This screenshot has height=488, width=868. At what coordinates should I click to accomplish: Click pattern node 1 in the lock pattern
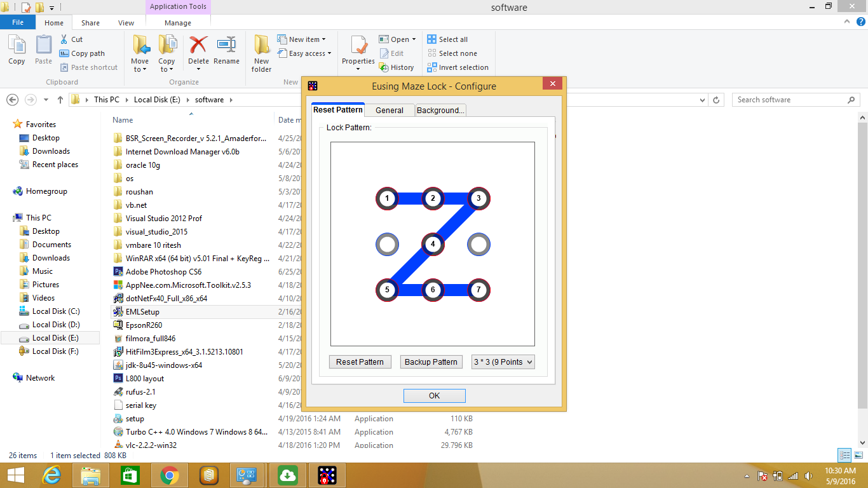click(387, 198)
